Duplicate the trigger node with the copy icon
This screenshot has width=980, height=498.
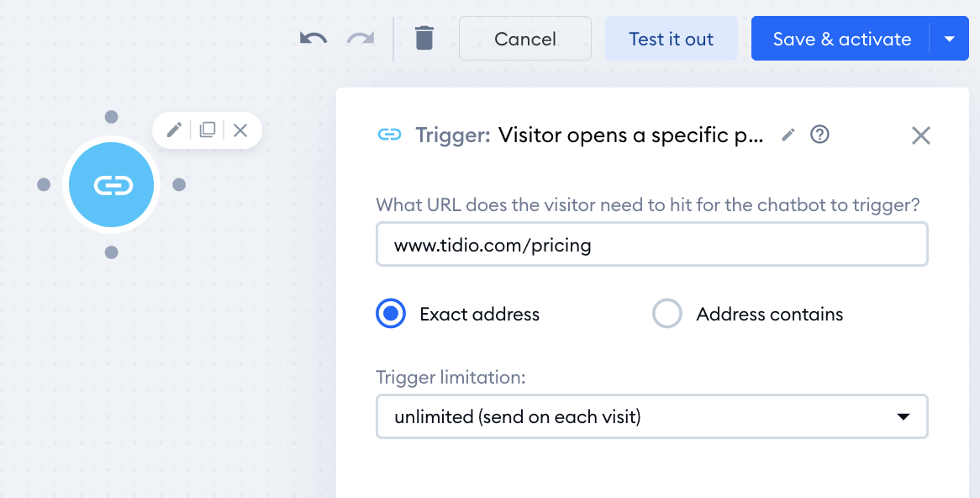(x=208, y=130)
